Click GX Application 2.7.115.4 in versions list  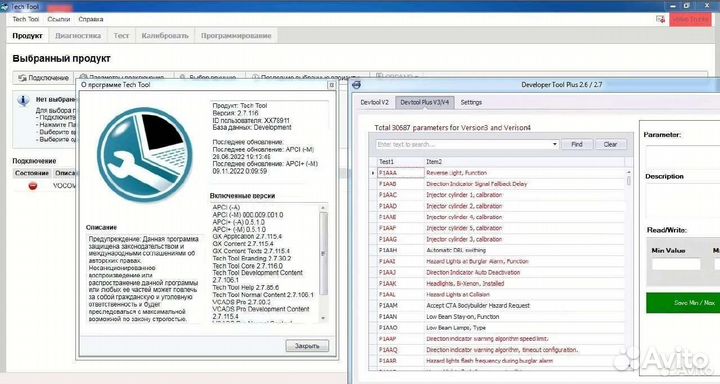pyautogui.click(x=247, y=236)
